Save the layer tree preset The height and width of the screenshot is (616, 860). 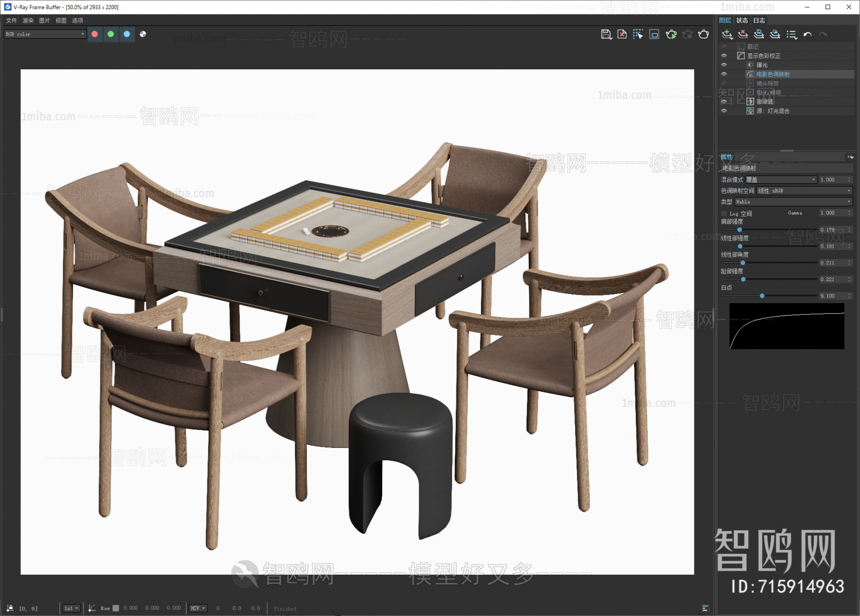click(759, 34)
